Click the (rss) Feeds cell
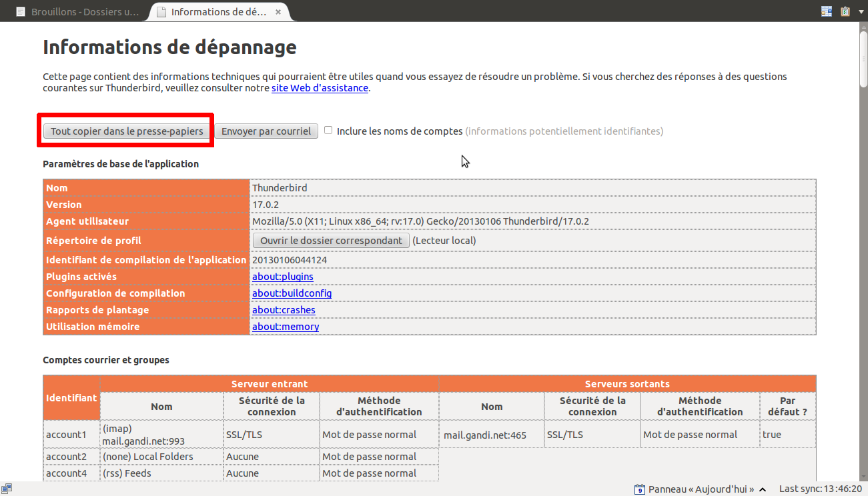Screen dimensions: 868x496 click(161, 473)
